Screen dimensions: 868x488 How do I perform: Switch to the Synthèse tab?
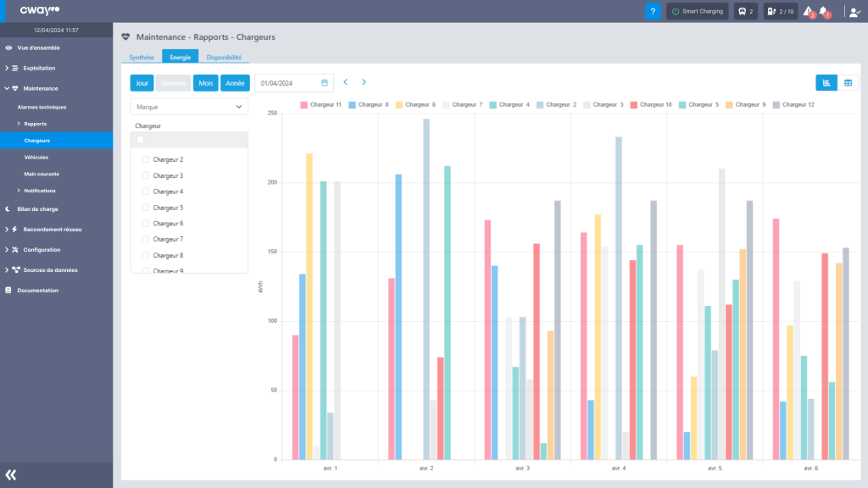[x=142, y=57]
